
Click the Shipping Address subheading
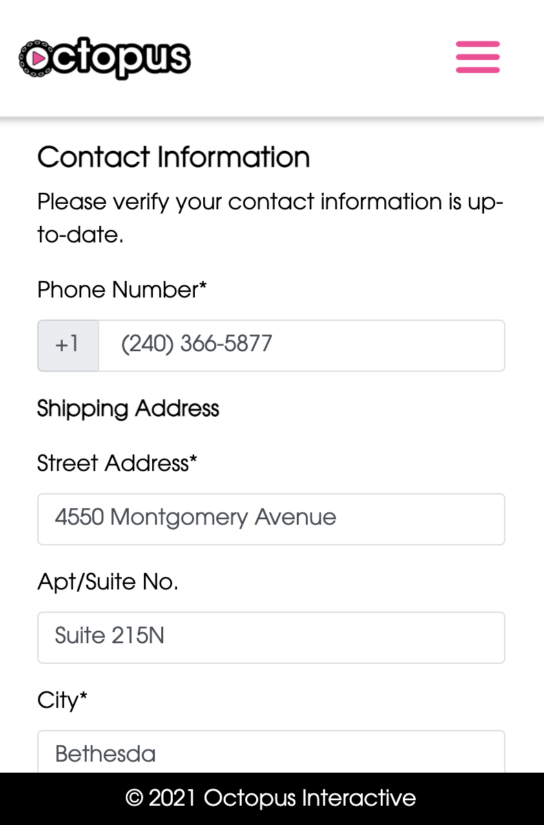(x=128, y=409)
